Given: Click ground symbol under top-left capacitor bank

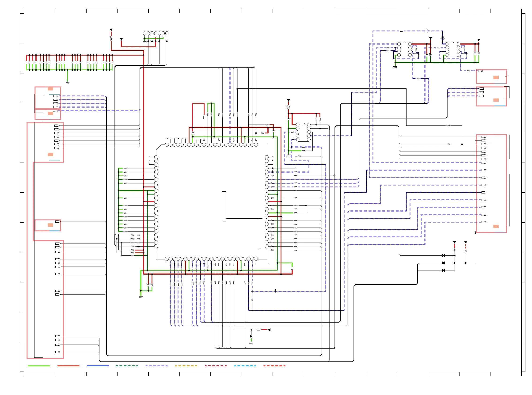Looking at the screenshot, I should pos(67,83).
